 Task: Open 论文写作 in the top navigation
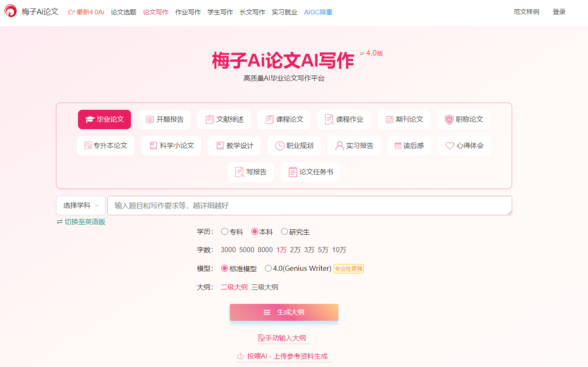click(x=156, y=12)
